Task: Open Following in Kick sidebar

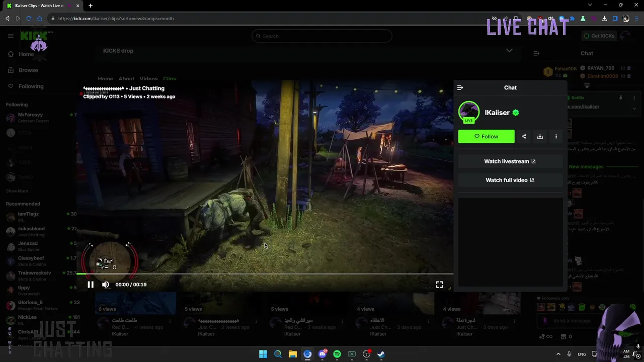Action: (x=26, y=86)
